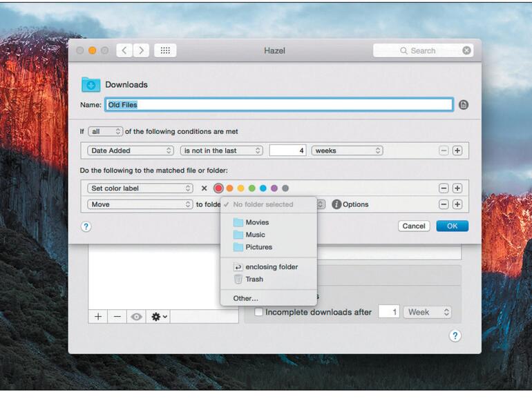The image size is (532, 399).
Task: Open the gear action menu below folder list
Action: (x=158, y=317)
